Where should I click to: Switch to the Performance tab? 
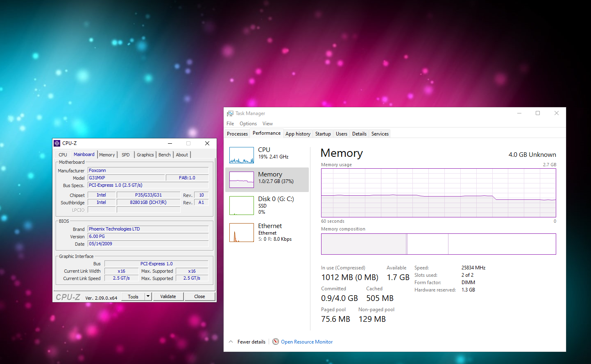click(x=267, y=133)
